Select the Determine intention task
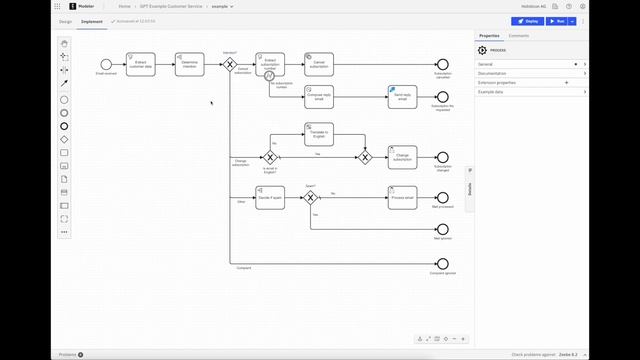 [190, 64]
